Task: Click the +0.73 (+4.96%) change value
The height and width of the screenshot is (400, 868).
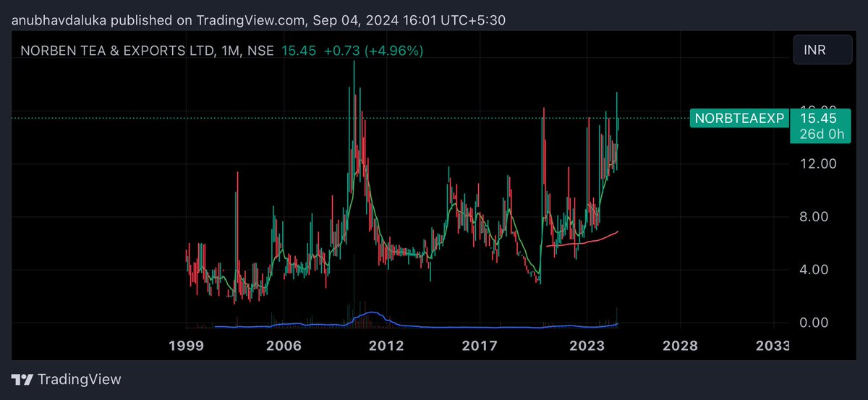Action: (x=373, y=51)
